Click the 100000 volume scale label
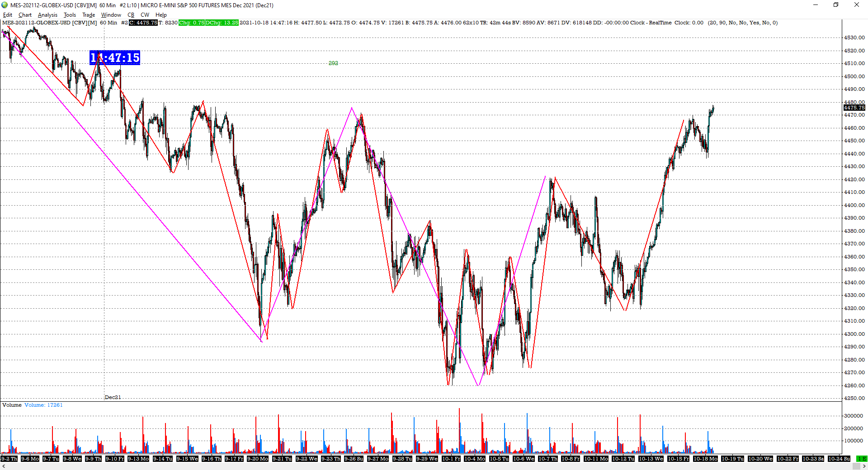This screenshot has width=868, height=470. point(854,441)
